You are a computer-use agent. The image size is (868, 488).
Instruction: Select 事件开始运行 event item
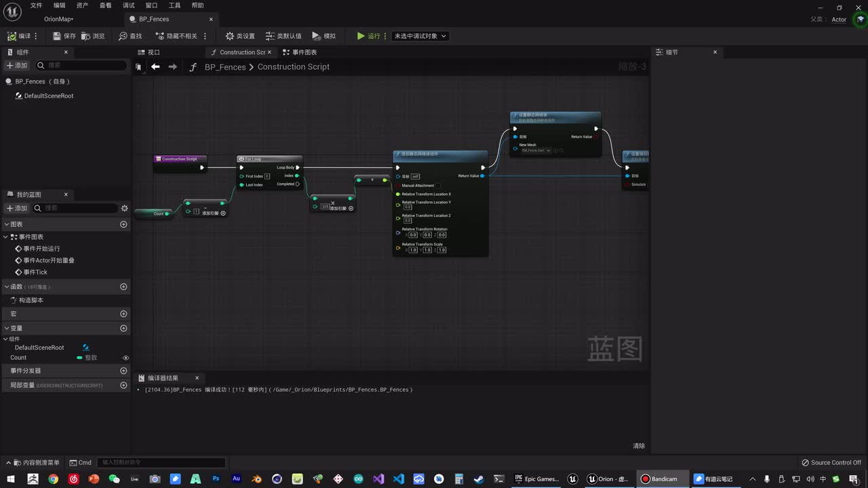(41, 249)
